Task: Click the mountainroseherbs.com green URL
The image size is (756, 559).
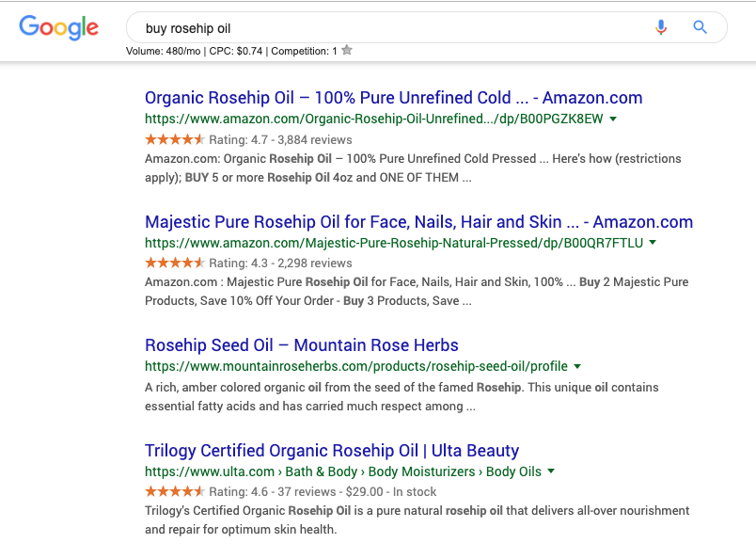Action: point(355,366)
